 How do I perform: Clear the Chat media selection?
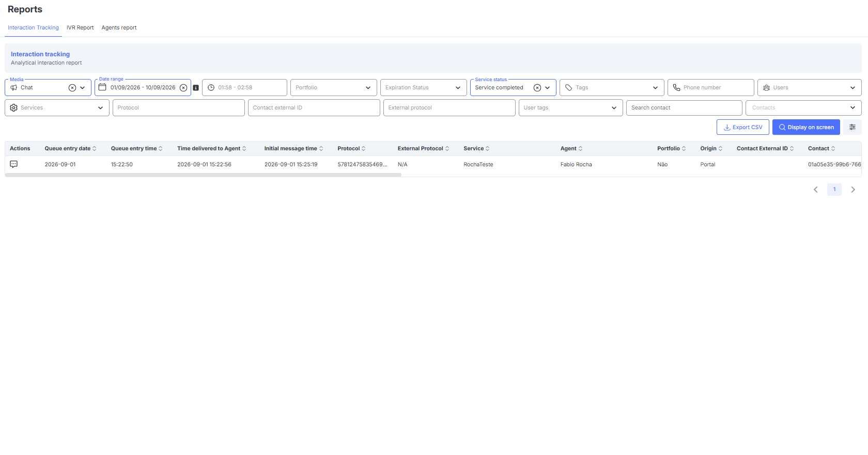pyautogui.click(x=72, y=88)
